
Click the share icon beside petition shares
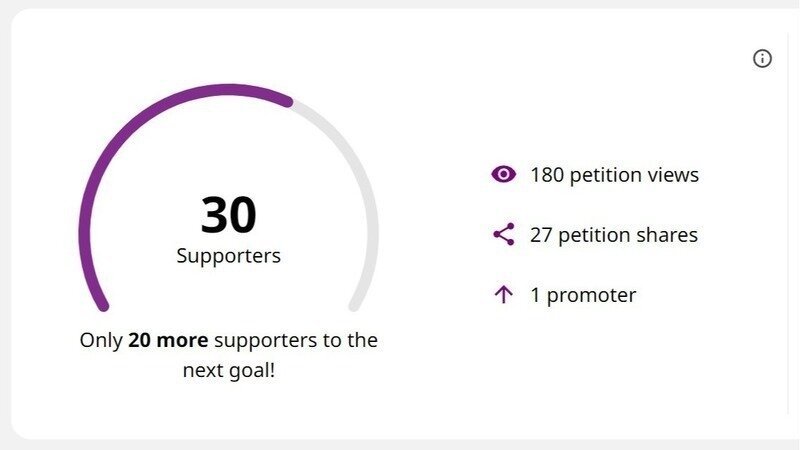[x=503, y=235]
